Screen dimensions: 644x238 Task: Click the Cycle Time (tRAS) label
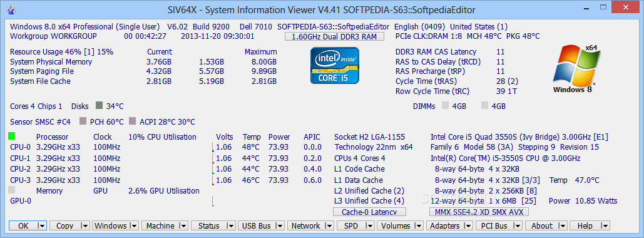tap(426, 81)
